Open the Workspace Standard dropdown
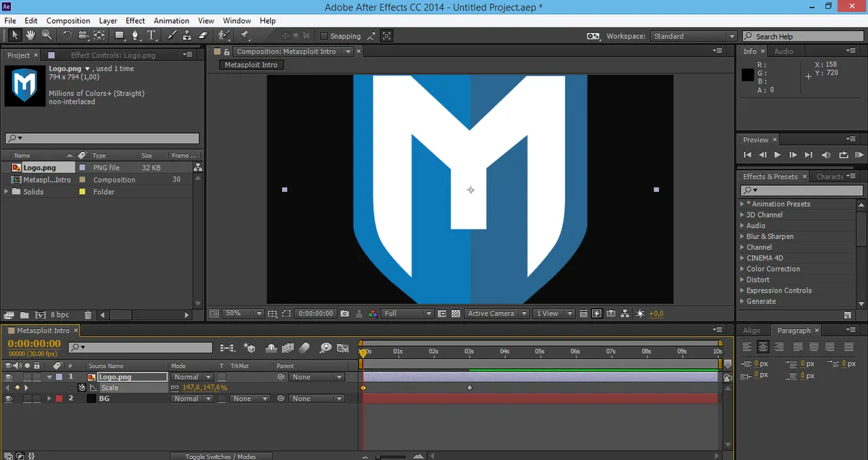The height and width of the screenshot is (460, 868). click(x=693, y=36)
